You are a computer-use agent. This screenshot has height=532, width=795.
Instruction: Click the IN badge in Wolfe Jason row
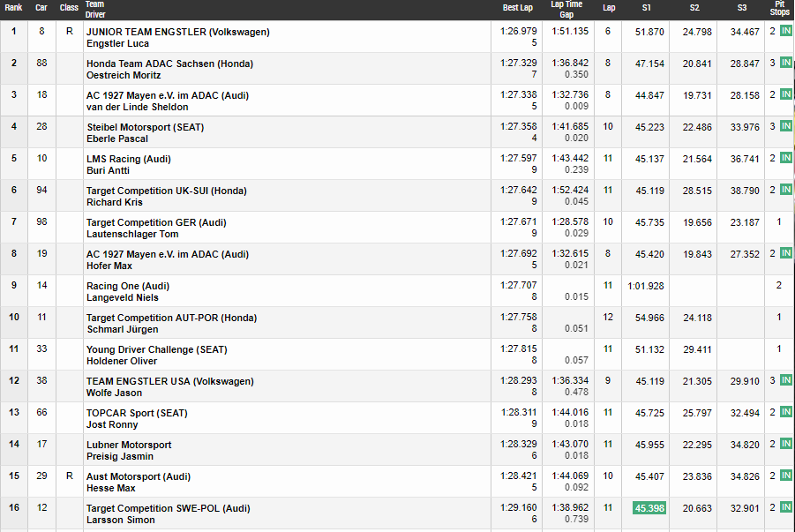(x=786, y=380)
